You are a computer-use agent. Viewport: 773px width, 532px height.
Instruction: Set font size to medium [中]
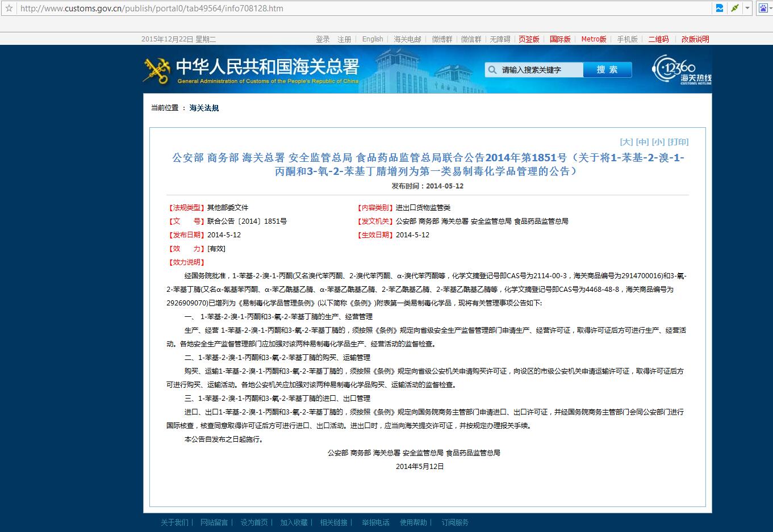coord(642,142)
